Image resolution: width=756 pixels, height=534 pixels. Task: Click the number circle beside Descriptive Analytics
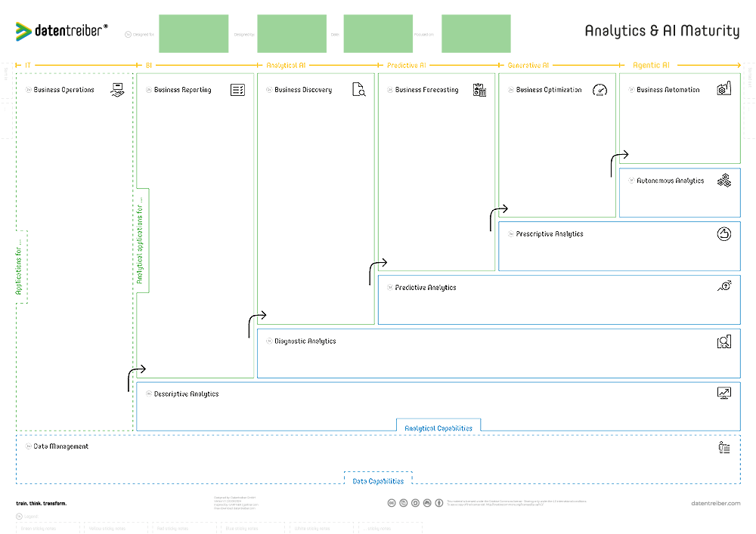point(149,394)
